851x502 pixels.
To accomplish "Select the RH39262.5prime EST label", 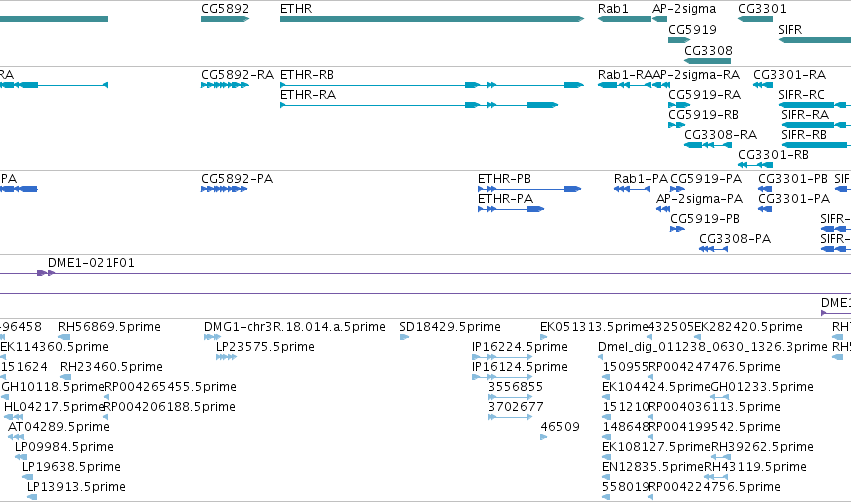I will click(762, 447).
